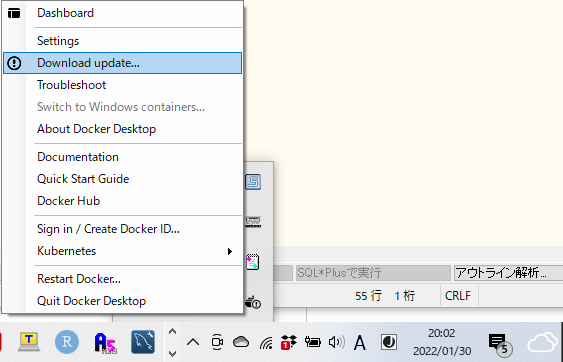Image resolution: width=563 pixels, height=362 pixels.
Task: Click Sign in / Create Docker ID...
Action: click(x=122, y=229)
